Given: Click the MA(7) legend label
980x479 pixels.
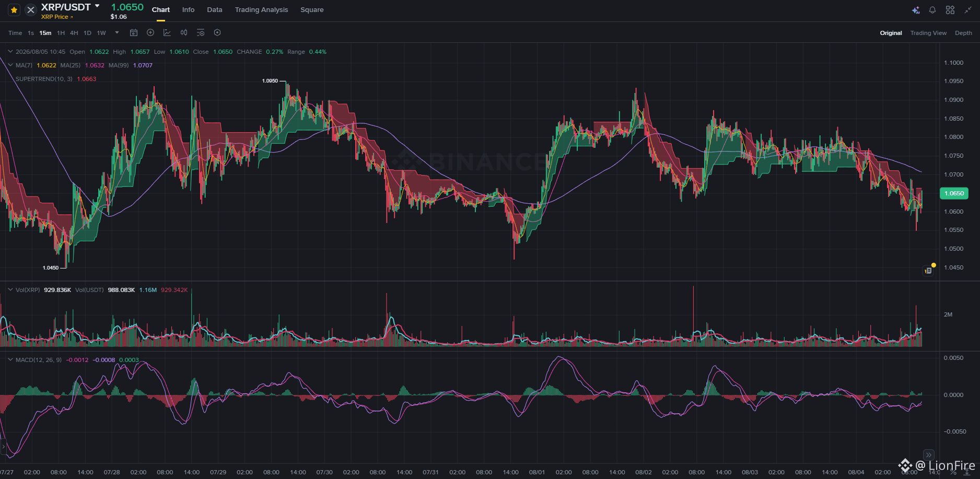Looking at the screenshot, I should point(24,65).
